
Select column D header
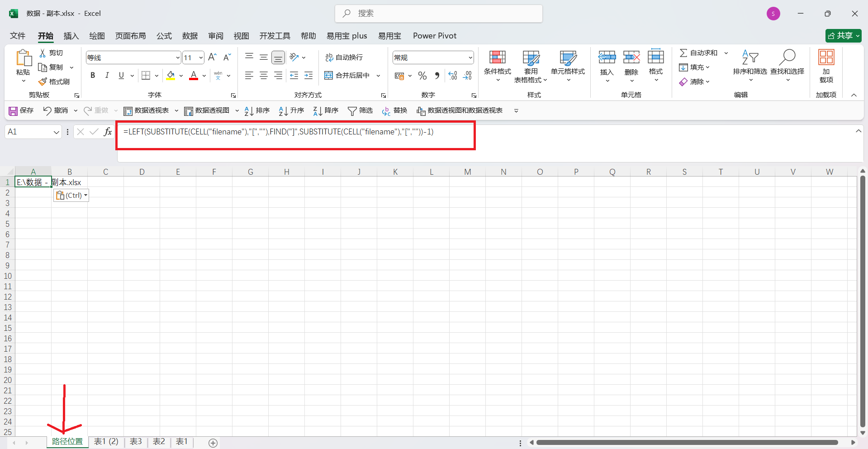(x=142, y=172)
